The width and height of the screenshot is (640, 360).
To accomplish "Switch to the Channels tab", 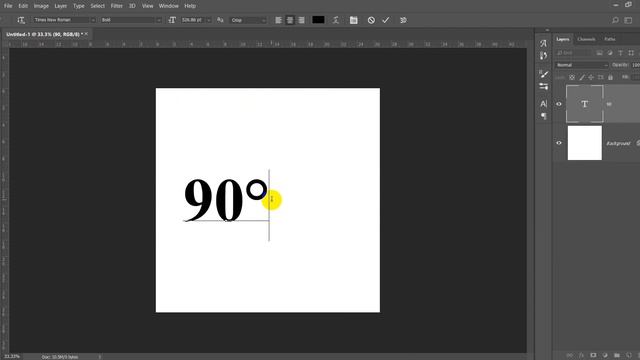I will [586, 39].
